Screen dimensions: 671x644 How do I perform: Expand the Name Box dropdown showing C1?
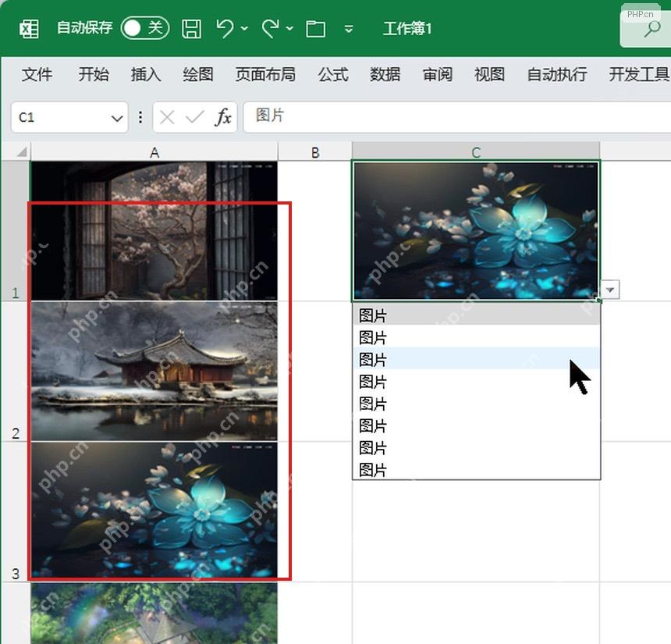[117, 118]
